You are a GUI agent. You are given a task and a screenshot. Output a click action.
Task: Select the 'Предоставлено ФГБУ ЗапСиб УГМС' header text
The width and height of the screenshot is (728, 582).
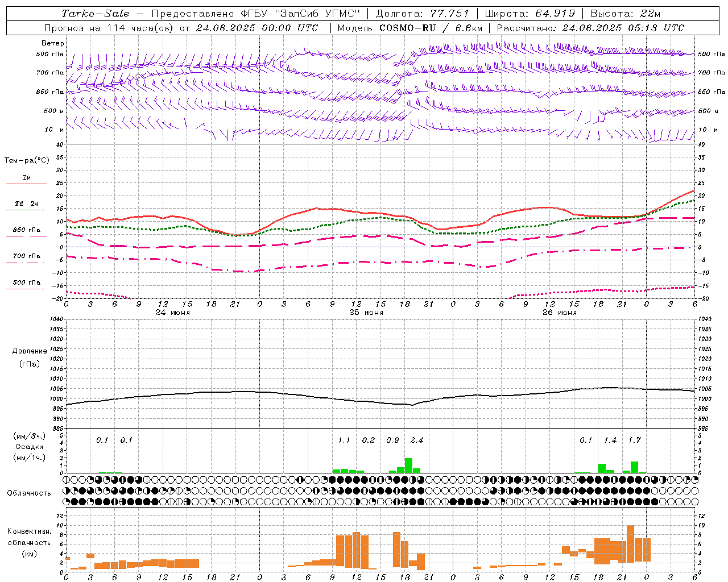[x=256, y=14]
